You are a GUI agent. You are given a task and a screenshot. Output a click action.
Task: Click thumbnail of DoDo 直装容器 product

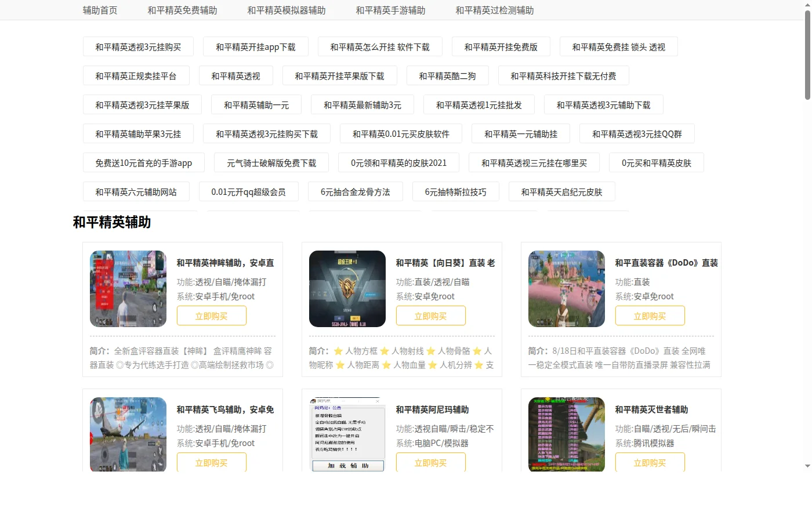(x=567, y=289)
